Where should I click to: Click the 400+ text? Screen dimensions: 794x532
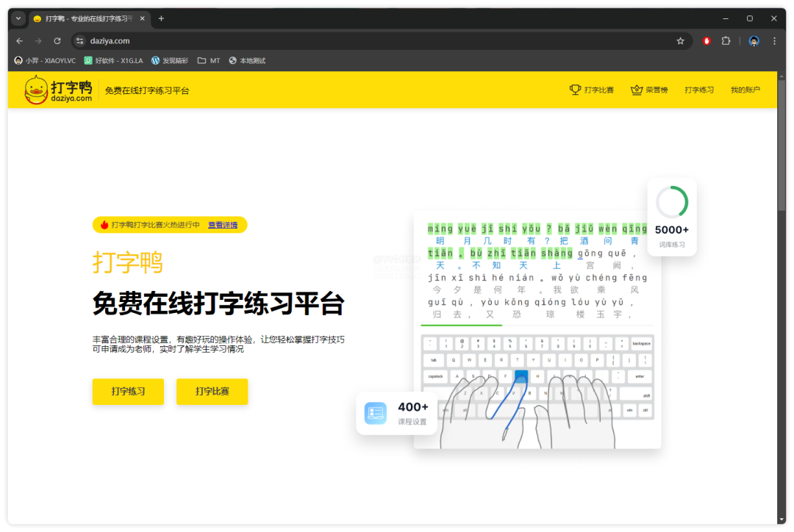point(413,407)
